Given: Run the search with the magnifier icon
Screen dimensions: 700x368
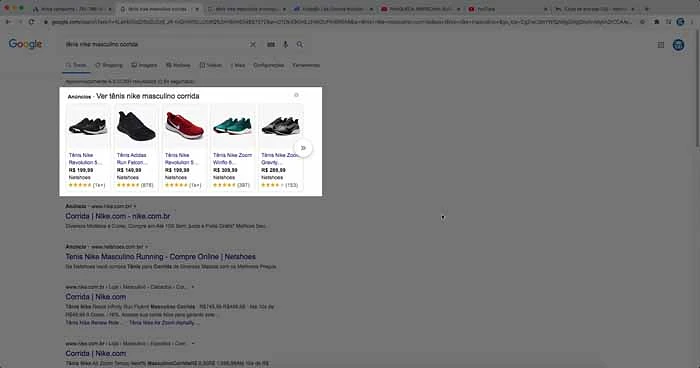Looking at the screenshot, I should click(x=300, y=44).
